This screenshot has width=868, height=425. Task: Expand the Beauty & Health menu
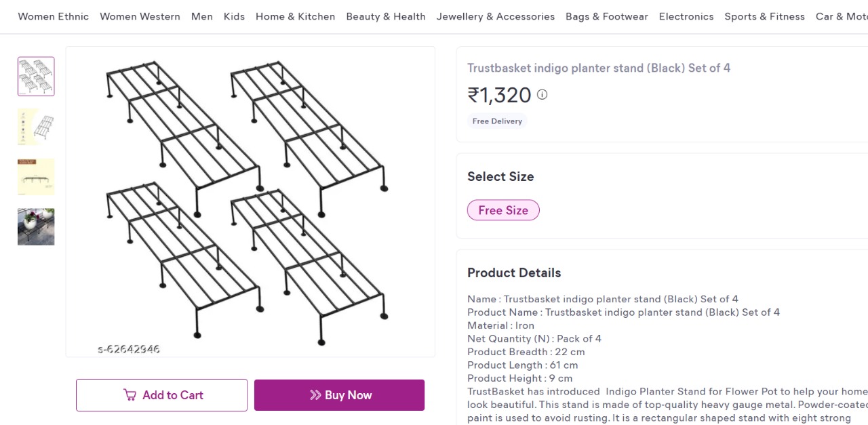click(386, 16)
